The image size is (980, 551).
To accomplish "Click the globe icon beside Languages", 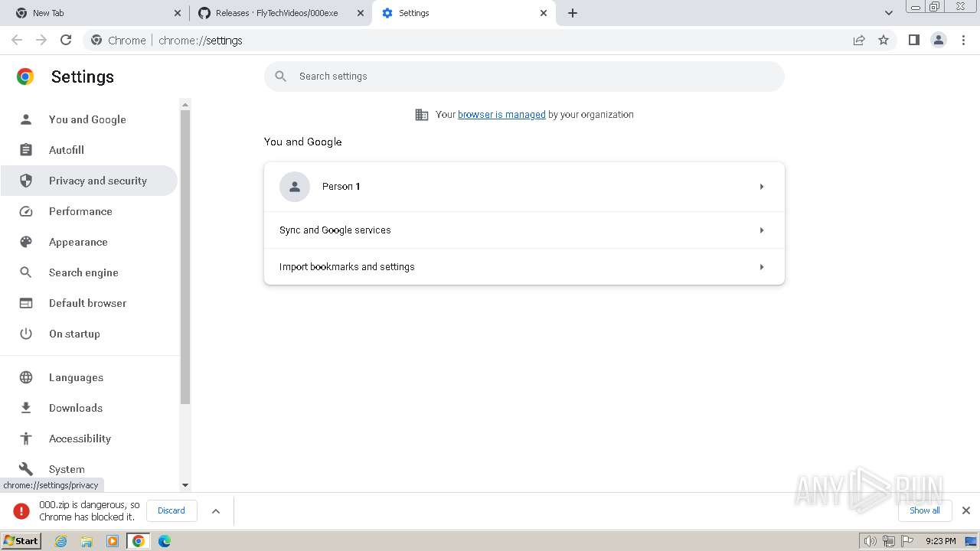I will (x=26, y=377).
